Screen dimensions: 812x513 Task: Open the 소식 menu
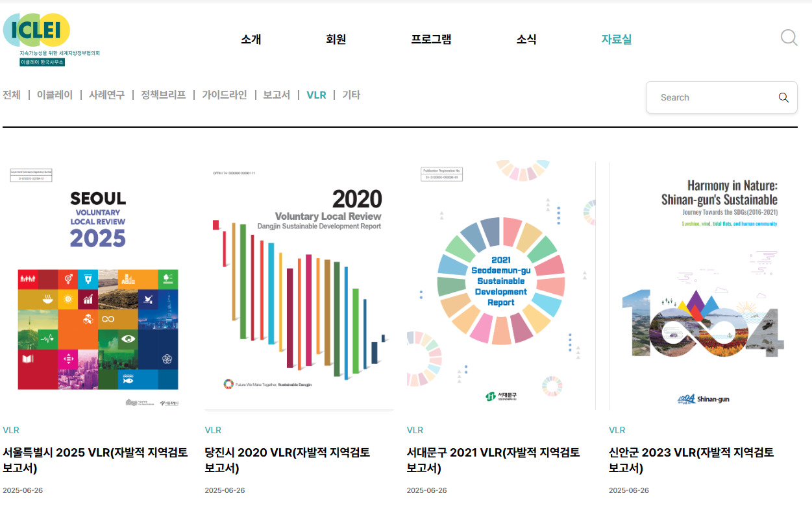pos(526,39)
